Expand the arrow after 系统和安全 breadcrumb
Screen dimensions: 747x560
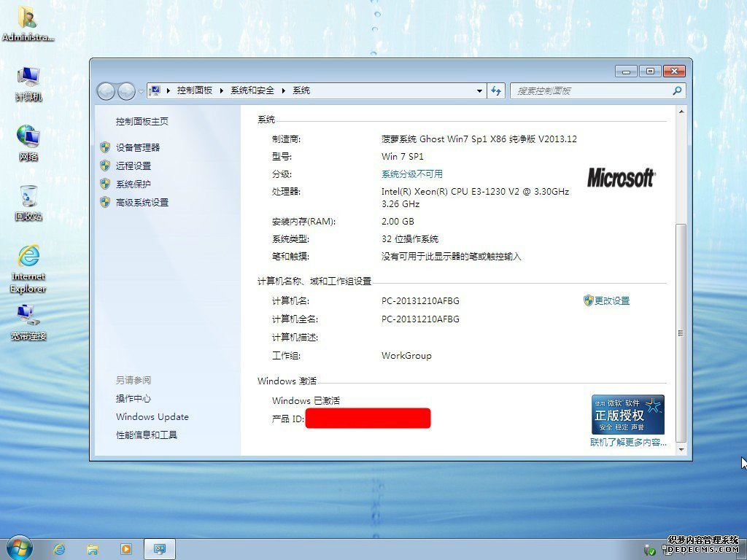(284, 90)
